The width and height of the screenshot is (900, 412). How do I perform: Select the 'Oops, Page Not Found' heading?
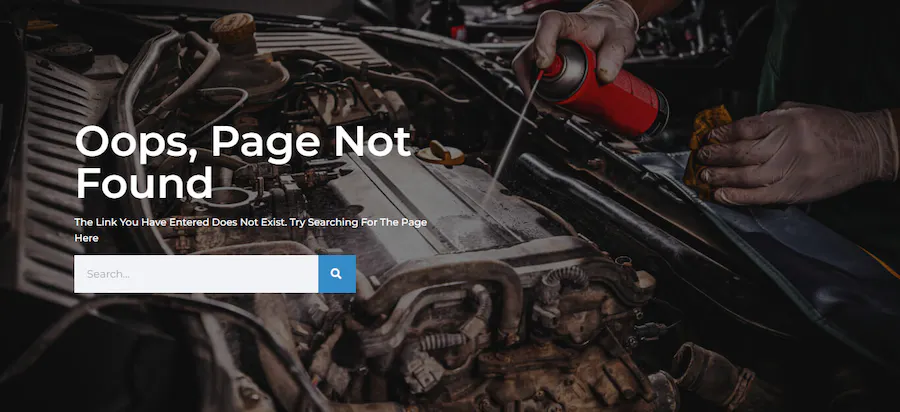[x=243, y=162]
